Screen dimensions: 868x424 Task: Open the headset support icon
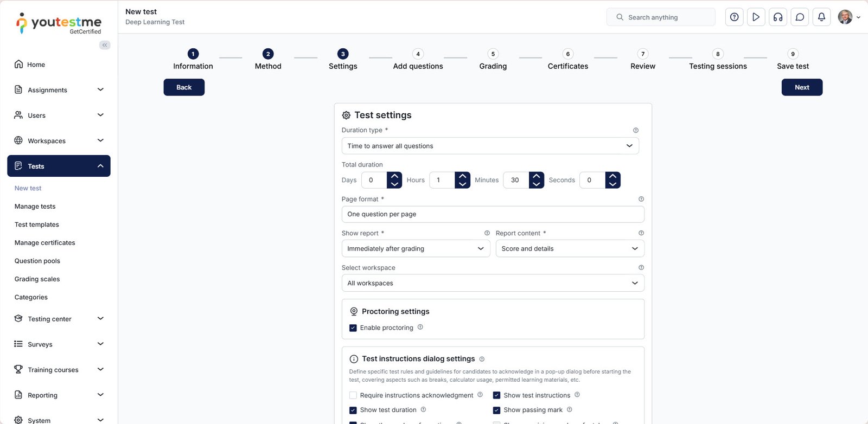coord(778,17)
